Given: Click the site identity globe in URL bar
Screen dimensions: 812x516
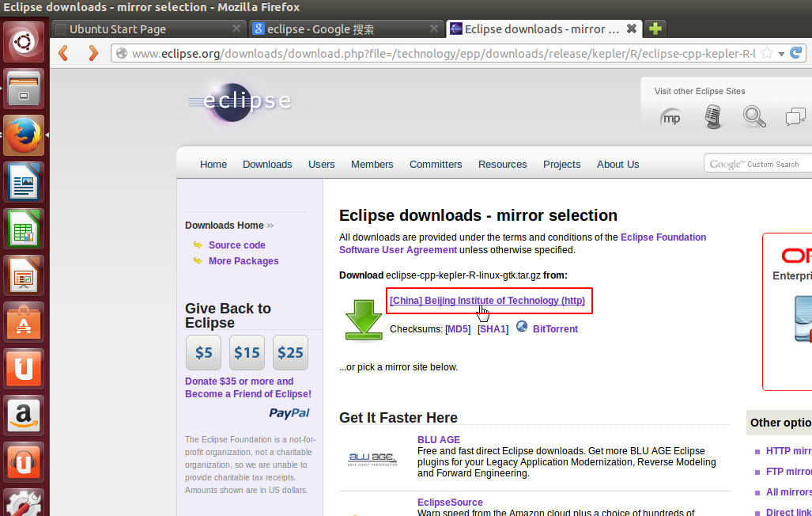Looking at the screenshot, I should (122, 53).
